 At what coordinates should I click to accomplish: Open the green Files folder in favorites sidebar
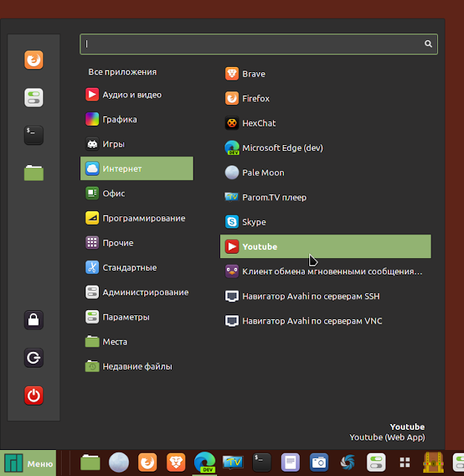pos(33,173)
